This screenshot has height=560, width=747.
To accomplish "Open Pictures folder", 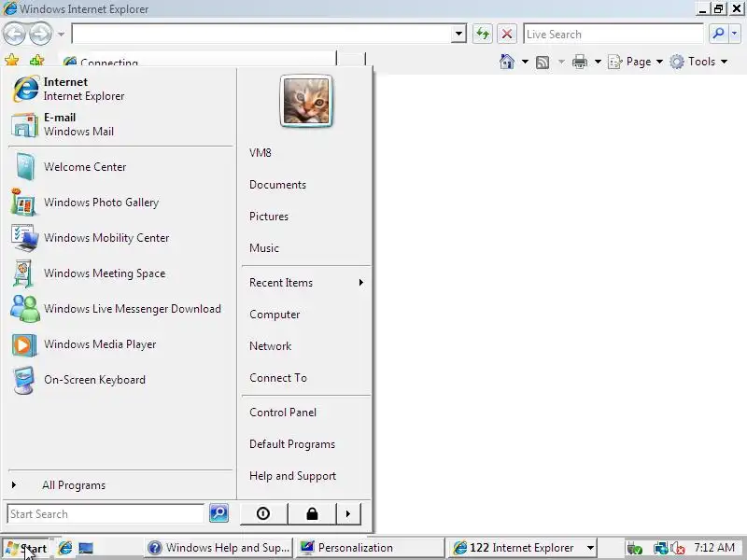I will pyautogui.click(x=305, y=217).
